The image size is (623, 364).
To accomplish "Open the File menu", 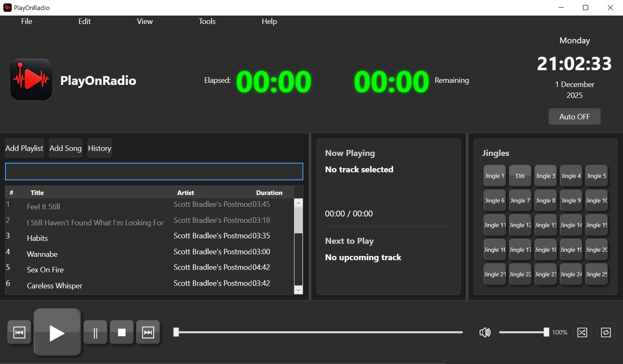I will pos(27,21).
